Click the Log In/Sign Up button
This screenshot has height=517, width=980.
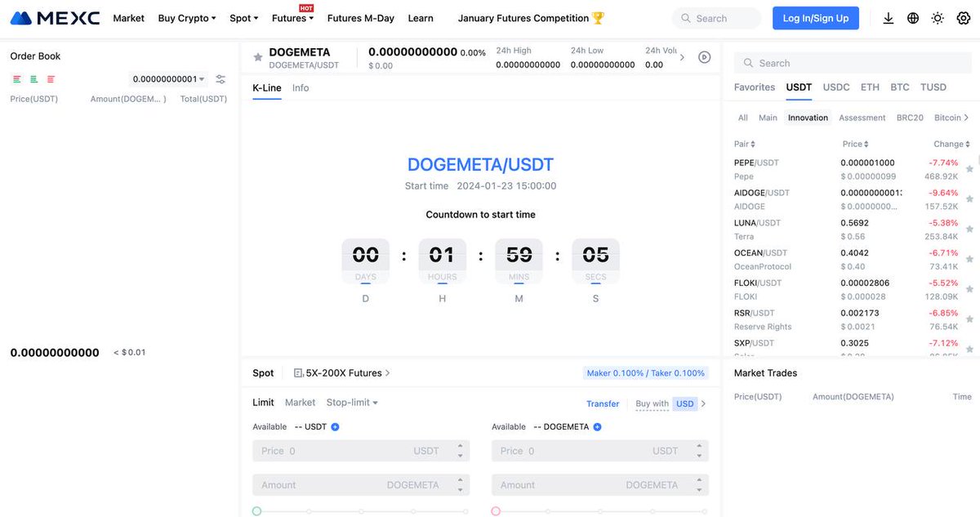point(816,18)
